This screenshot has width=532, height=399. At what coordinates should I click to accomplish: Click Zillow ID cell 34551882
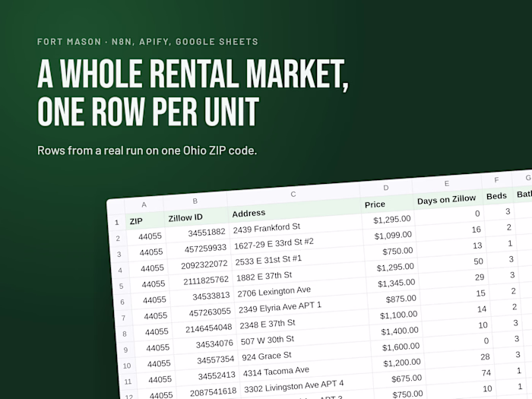pyautogui.click(x=198, y=233)
